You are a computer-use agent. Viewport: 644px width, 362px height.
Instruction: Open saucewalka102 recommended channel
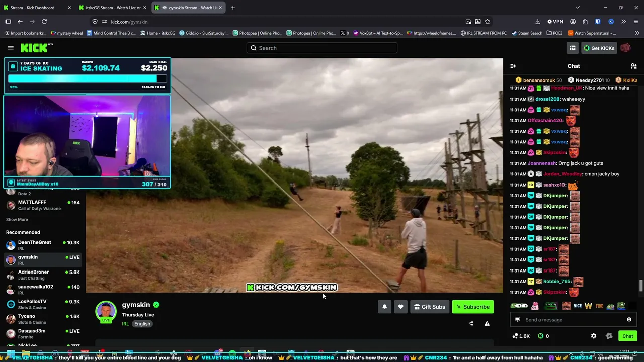(x=43, y=289)
